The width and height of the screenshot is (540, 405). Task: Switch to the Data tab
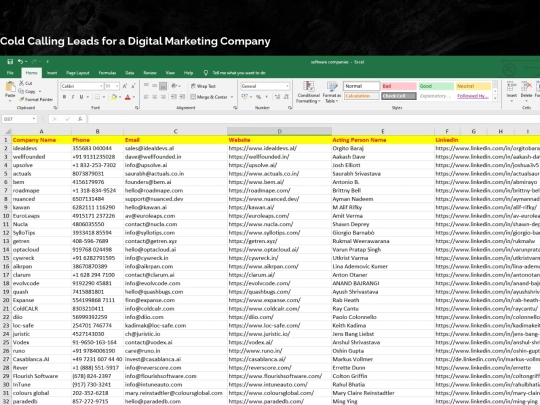point(129,73)
